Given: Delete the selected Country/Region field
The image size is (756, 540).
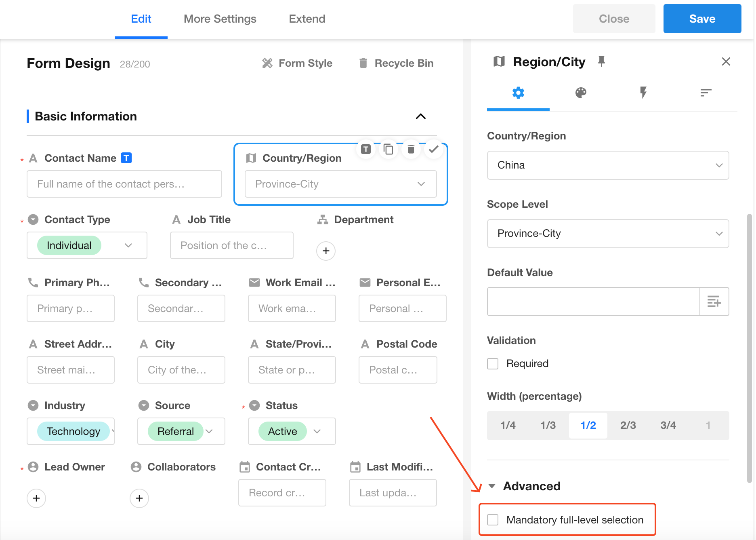Looking at the screenshot, I should pyautogui.click(x=411, y=150).
